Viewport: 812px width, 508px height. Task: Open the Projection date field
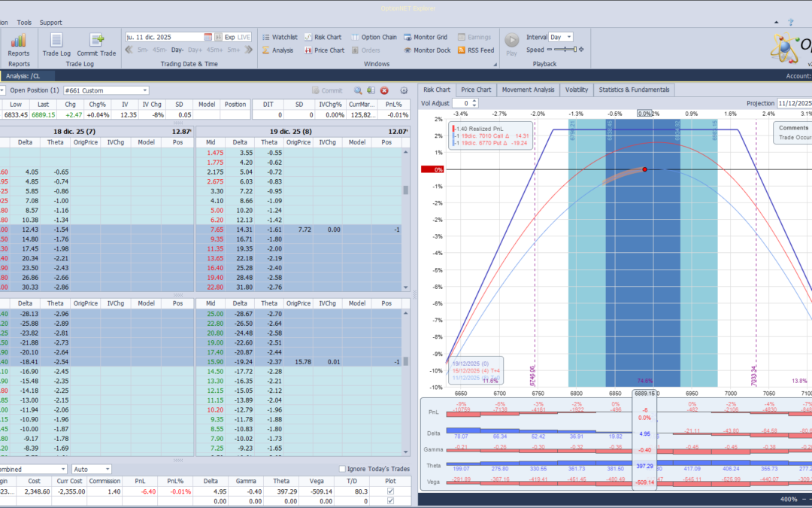(795, 103)
